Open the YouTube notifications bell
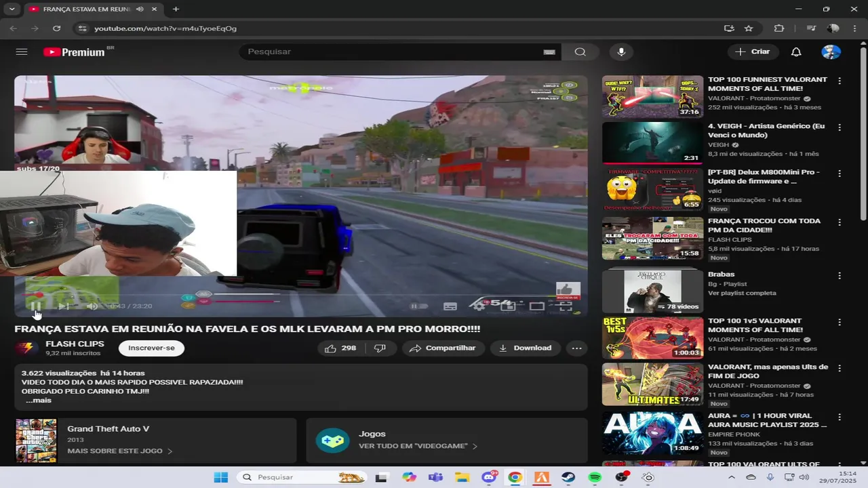This screenshot has width=868, height=488. 796,52
